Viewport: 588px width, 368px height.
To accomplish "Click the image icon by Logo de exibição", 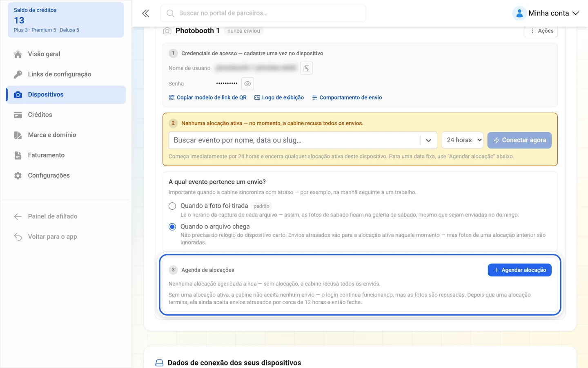I will coord(257,97).
